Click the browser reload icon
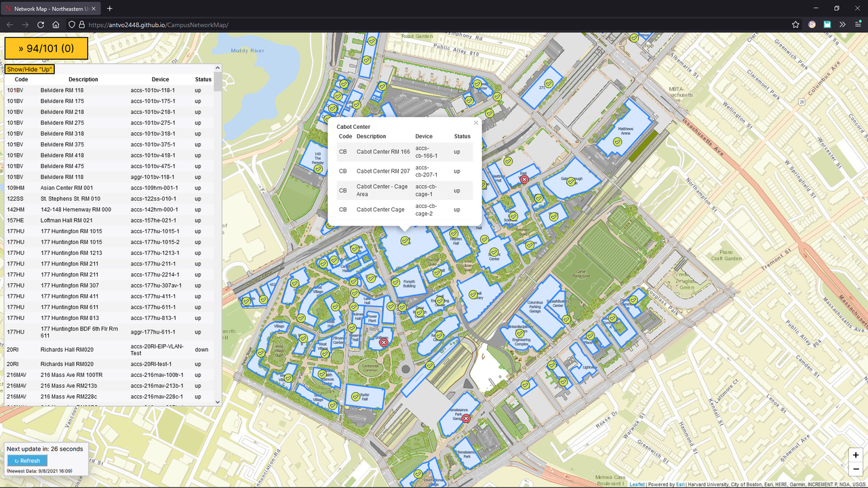This screenshot has width=868, height=488. 41,24
